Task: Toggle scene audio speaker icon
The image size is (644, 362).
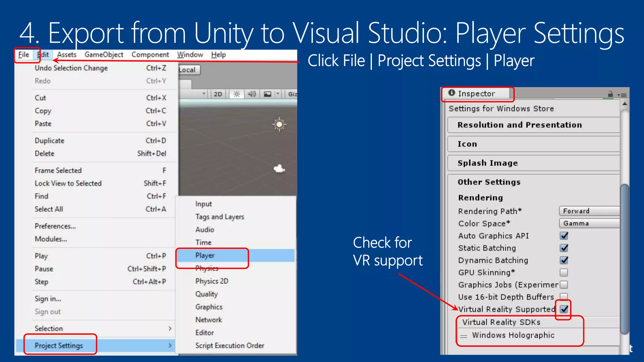Action: [252, 94]
